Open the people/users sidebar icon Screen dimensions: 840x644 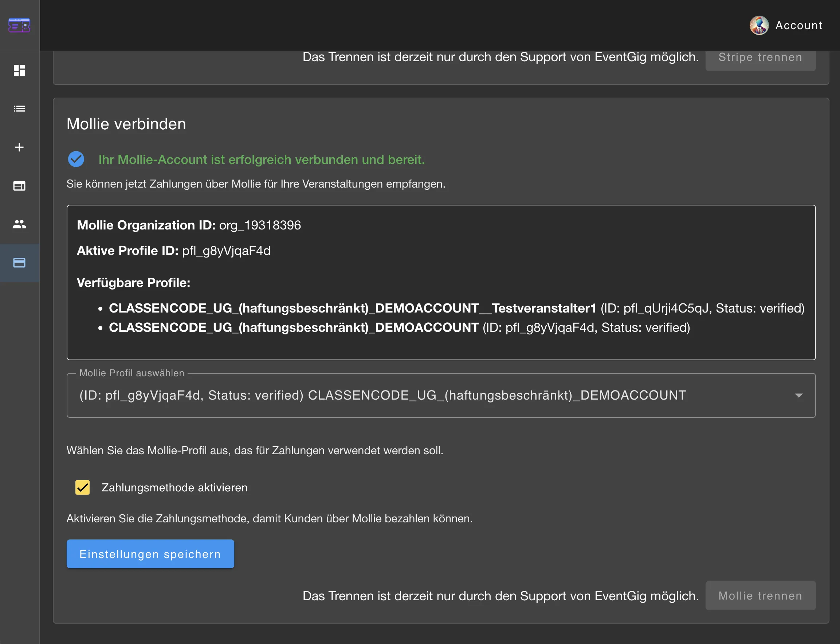coord(20,224)
